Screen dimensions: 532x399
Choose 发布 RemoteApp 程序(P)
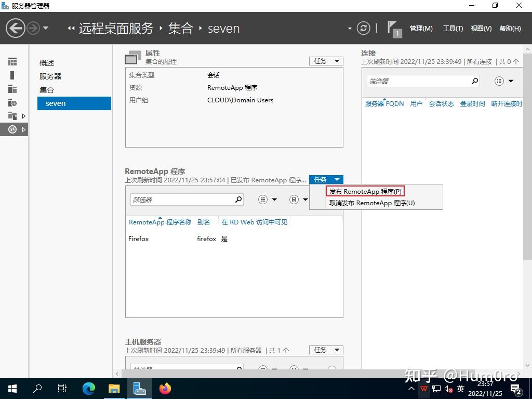pos(365,191)
